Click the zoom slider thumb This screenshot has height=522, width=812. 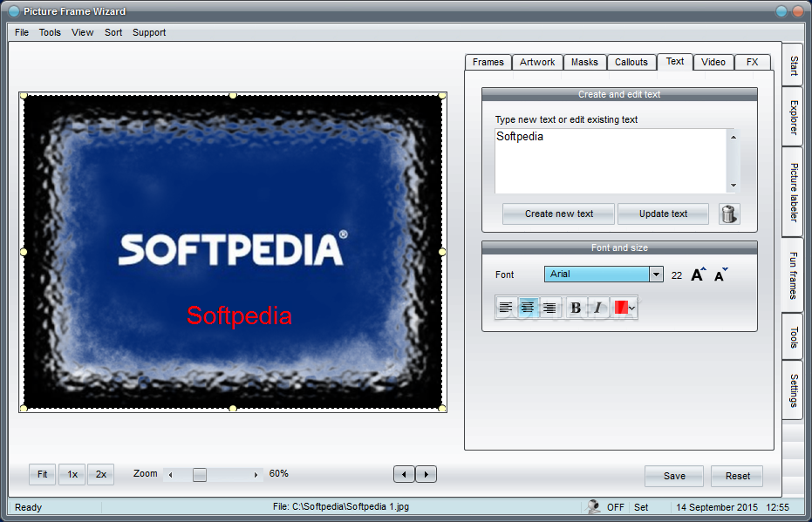(x=200, y=474)
